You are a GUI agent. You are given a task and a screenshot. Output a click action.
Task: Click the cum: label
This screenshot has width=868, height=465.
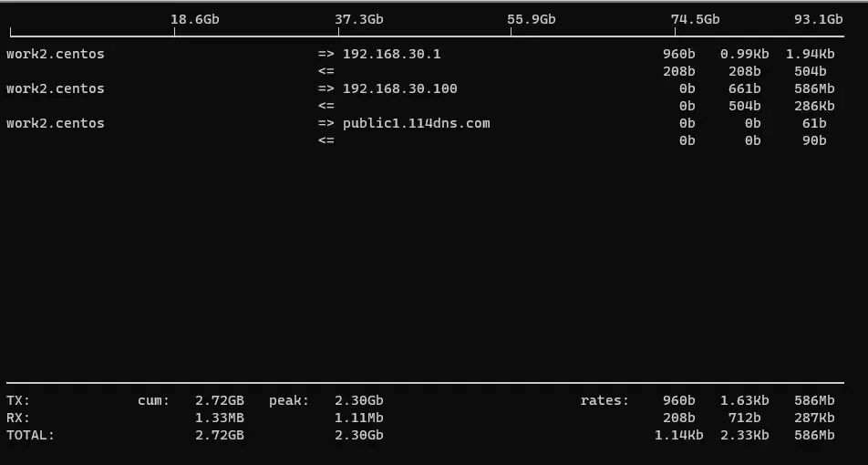pos(154,400)
